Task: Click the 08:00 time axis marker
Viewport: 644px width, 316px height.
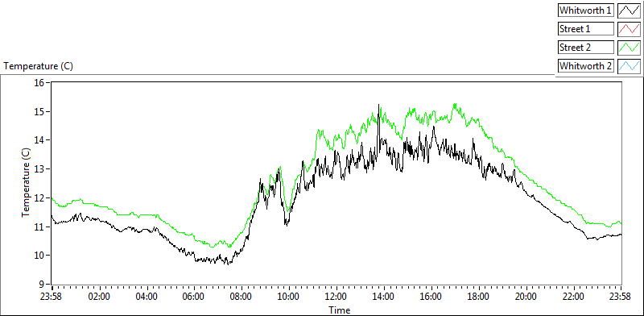Action: coord(242,297)
